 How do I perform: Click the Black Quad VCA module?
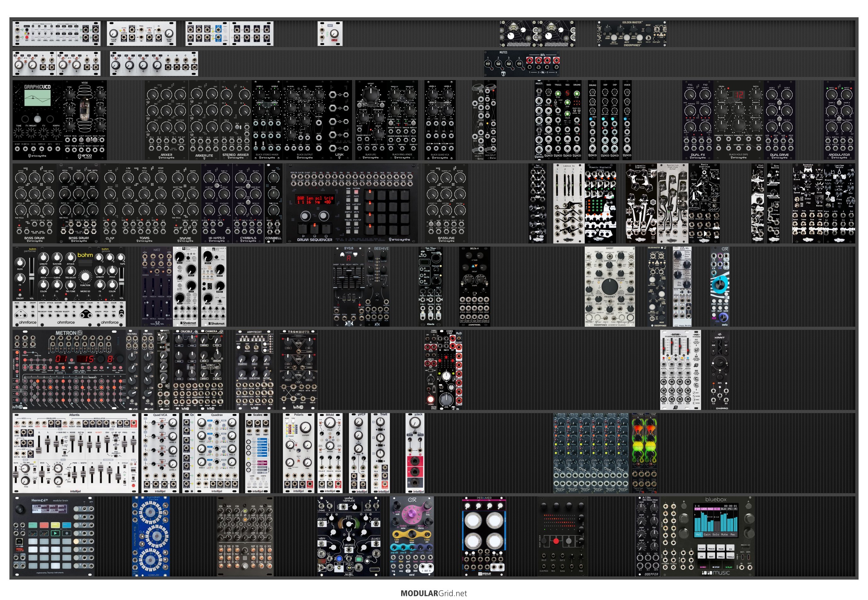440,120
